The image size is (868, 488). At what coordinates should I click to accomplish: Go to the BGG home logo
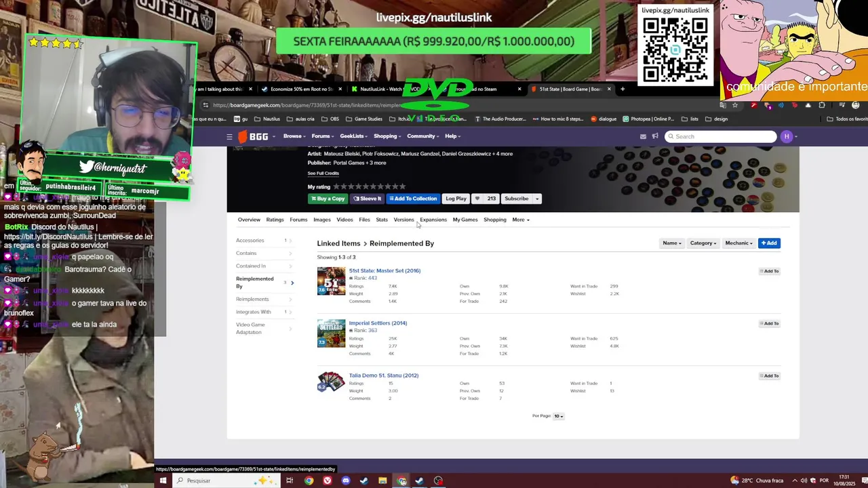pyautogui.click(x=254, y=136)
